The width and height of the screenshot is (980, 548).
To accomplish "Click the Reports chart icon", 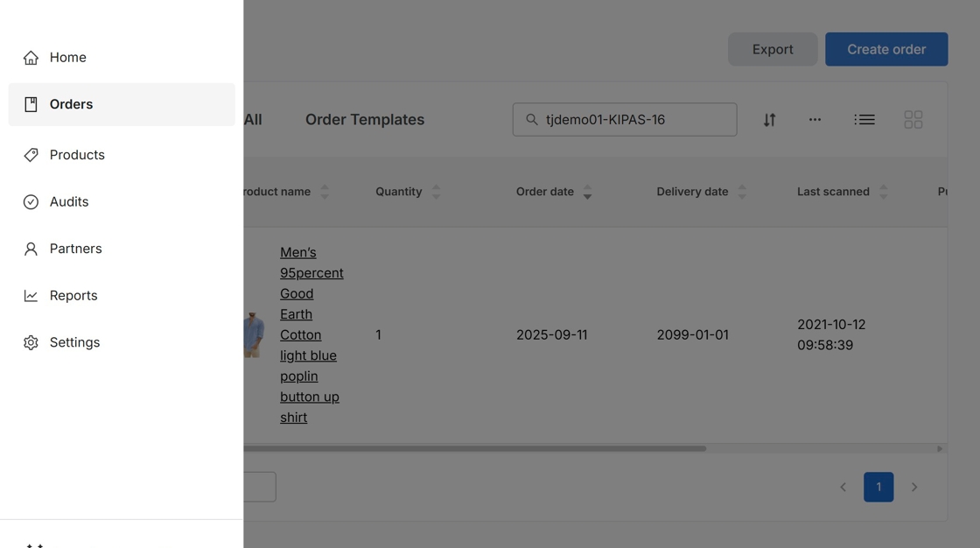I will pyautogui.click(x=31, y=296).
